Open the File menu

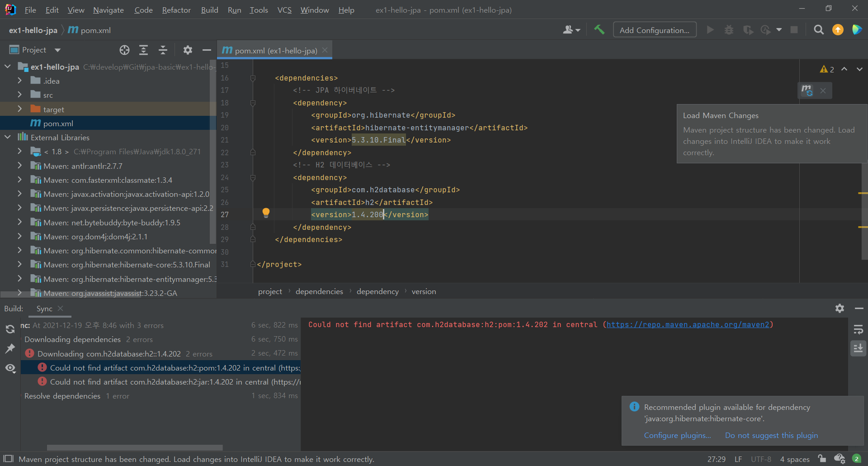30,10
